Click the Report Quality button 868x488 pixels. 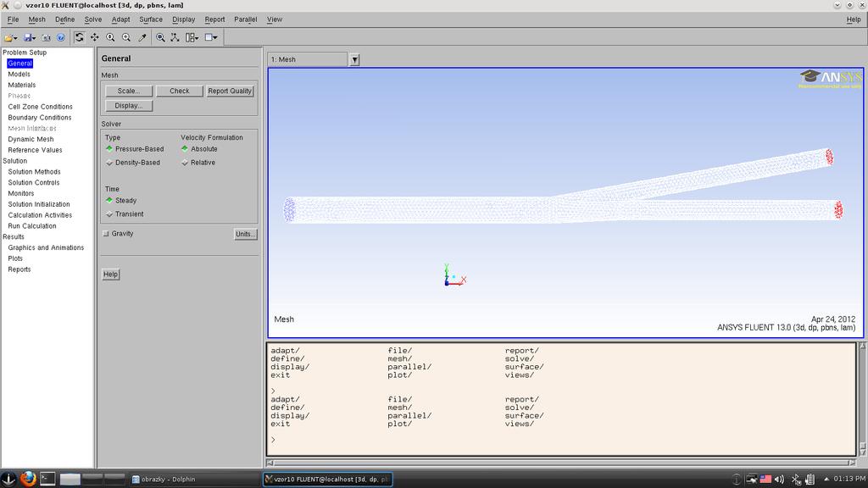(230, 91)
